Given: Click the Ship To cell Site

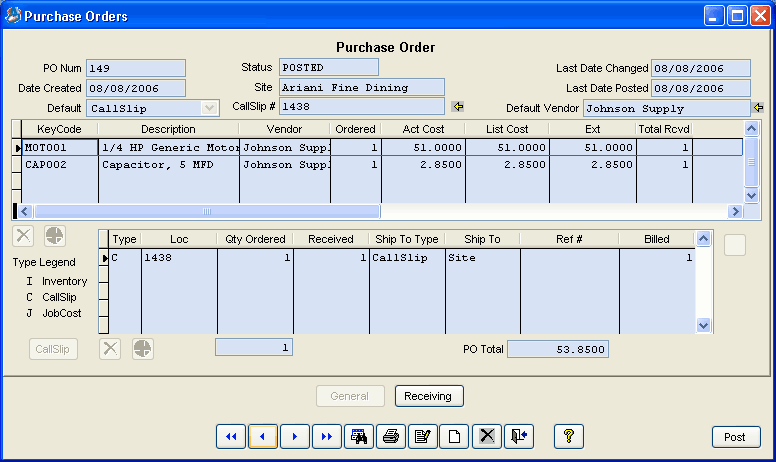Looking at the screenshot, I should pos(483,258).
